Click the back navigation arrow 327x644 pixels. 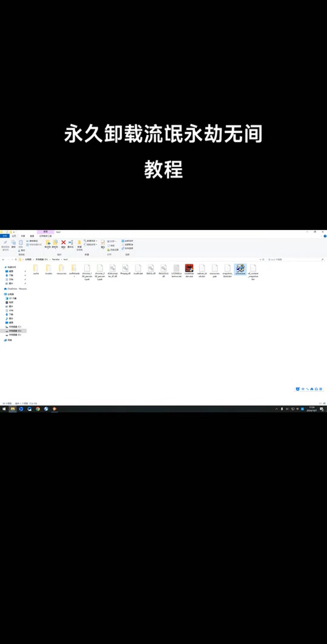(x=3, y=259)
